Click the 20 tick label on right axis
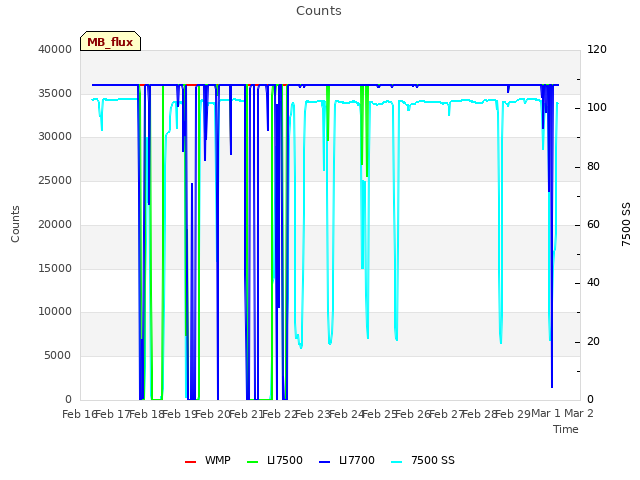Viewport: 640px width, 480px height. pos(593,341)
